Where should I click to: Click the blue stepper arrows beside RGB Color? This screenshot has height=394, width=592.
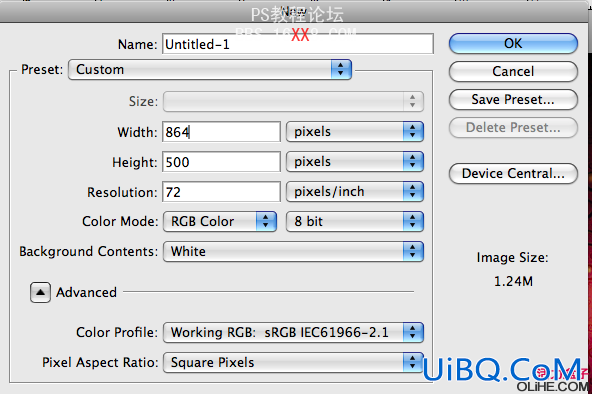[x=266, y=222]
